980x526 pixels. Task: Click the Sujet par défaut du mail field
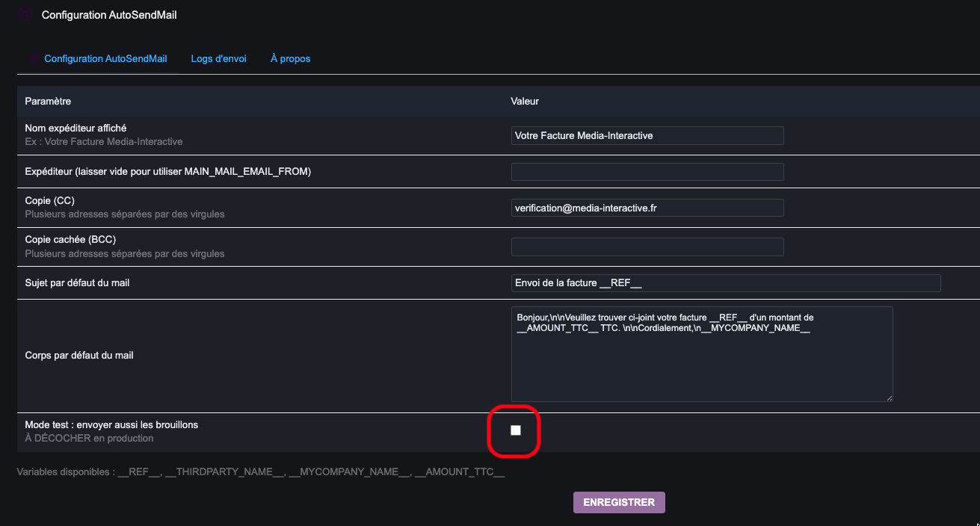pos(726,282)
